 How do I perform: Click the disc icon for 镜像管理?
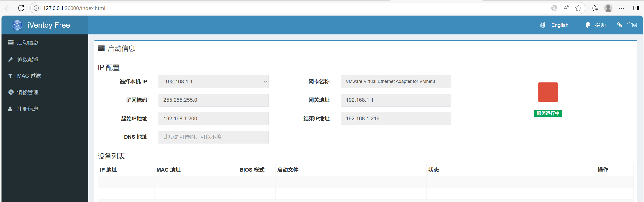tap(11, 92)
